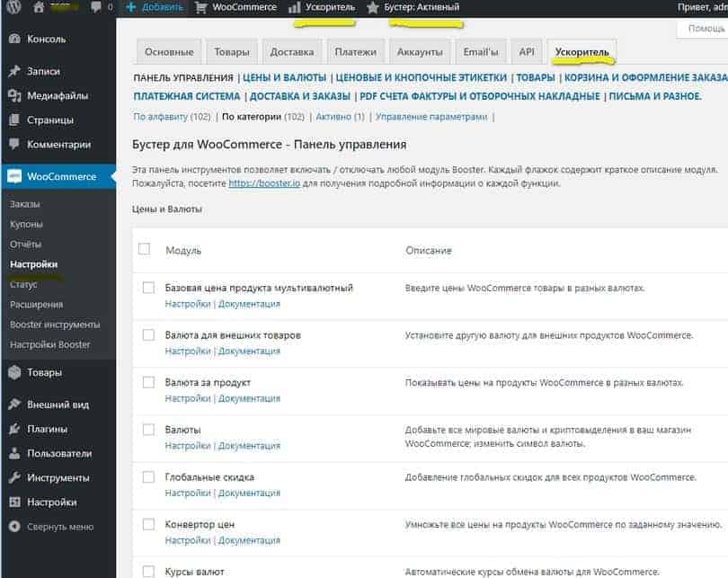Check the Валюты module checkbox
The image size is (728, 578).
pos(148,430)
